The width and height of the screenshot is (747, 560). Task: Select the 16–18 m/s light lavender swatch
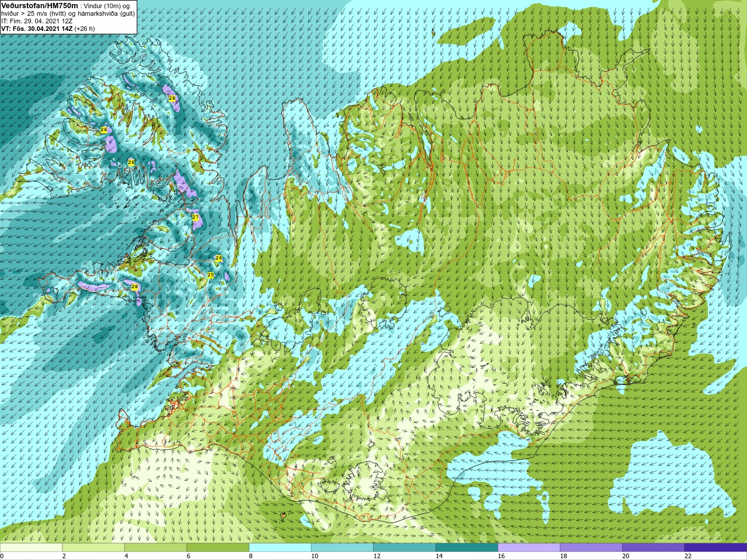(x=529, y=548)
